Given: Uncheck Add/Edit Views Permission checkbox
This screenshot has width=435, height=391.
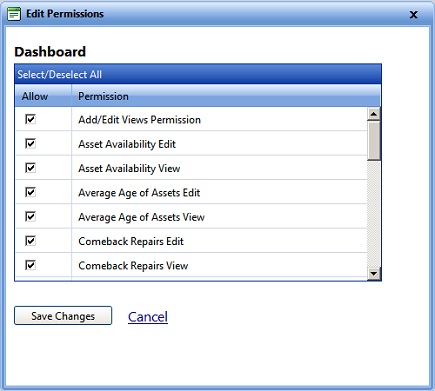Looking at the screenshot, I should coord(30,119).
